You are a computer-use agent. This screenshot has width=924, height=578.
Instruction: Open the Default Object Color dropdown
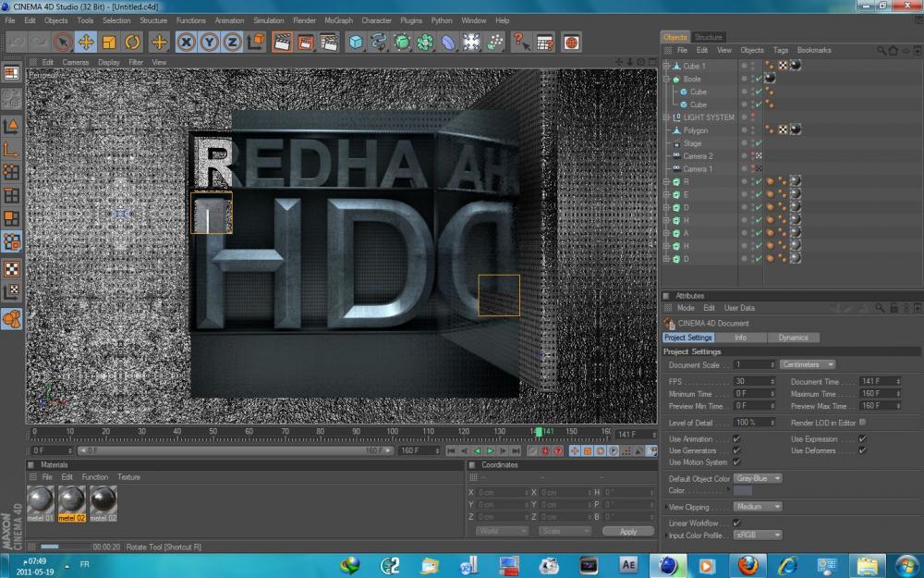758,478
